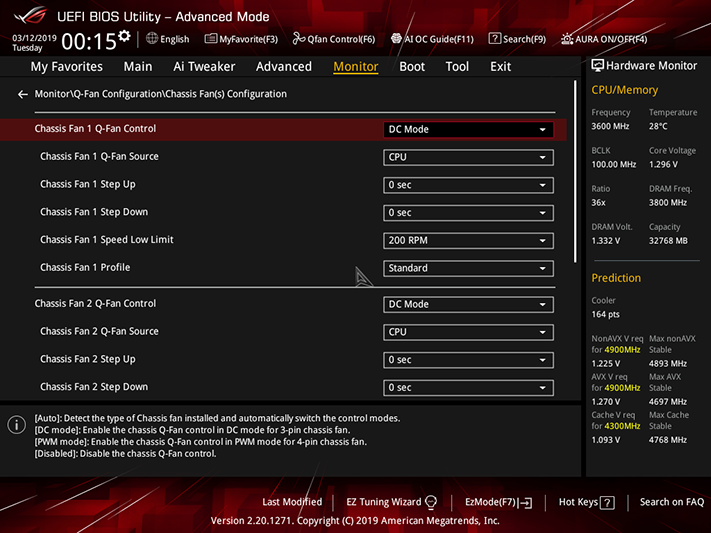Open Chassis Fan 1 Q-Fan Source dropdown
The height and width of the screenshot is (533, 711).
[468, 157]
